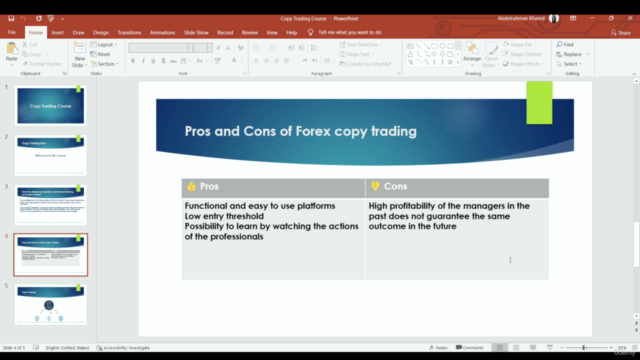
Task: Click the vertical scrollbar thumb of slide area
Action: pos(636,244)
